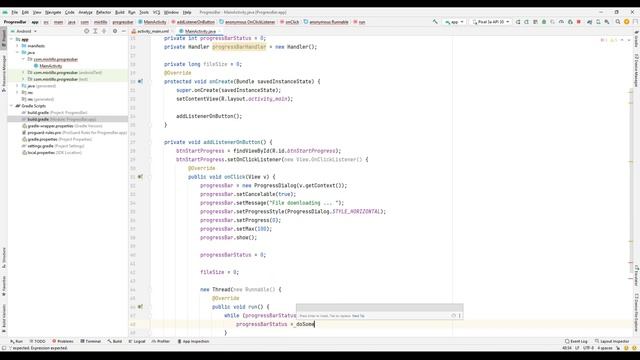Click the orange account avatar icon

(627, 22)
